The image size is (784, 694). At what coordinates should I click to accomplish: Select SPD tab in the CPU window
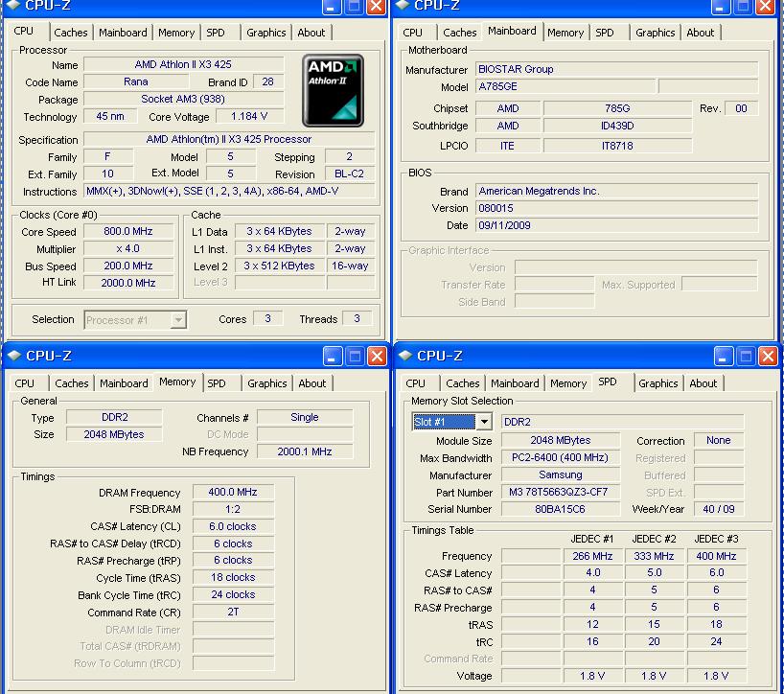coord(216,33)
